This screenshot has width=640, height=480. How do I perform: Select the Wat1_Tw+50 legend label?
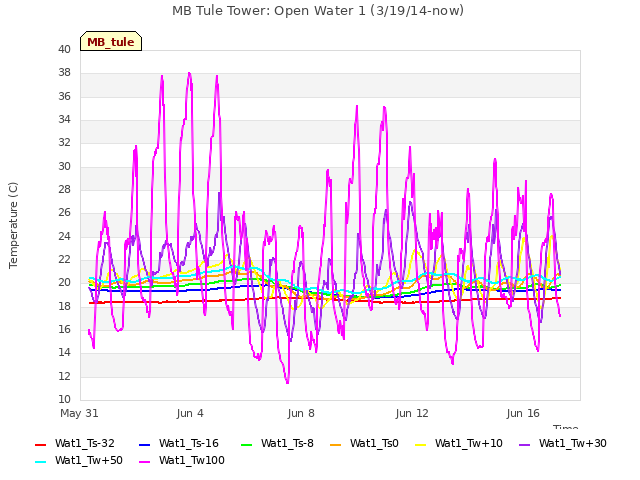tap(89, 461)
